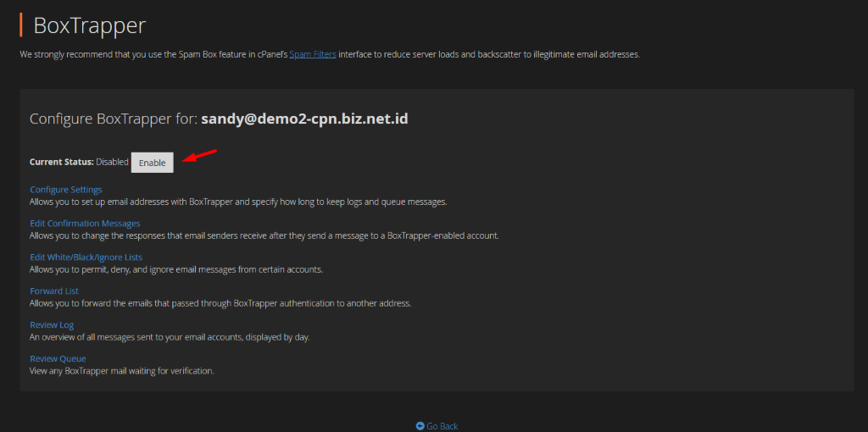Click the description 'An overview of all messages sent'
This screenshot has height=432, width=868.
pyautogui.click(x=170, y=337)
